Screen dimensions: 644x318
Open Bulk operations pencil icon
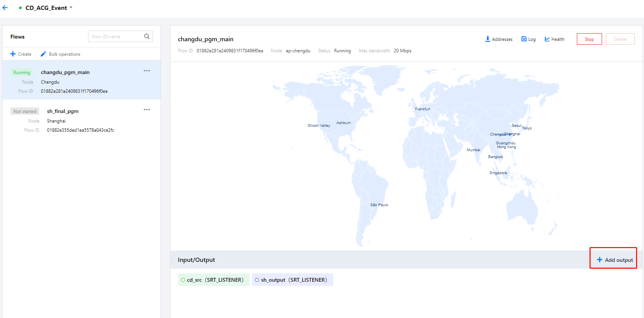tap(43, 54)
